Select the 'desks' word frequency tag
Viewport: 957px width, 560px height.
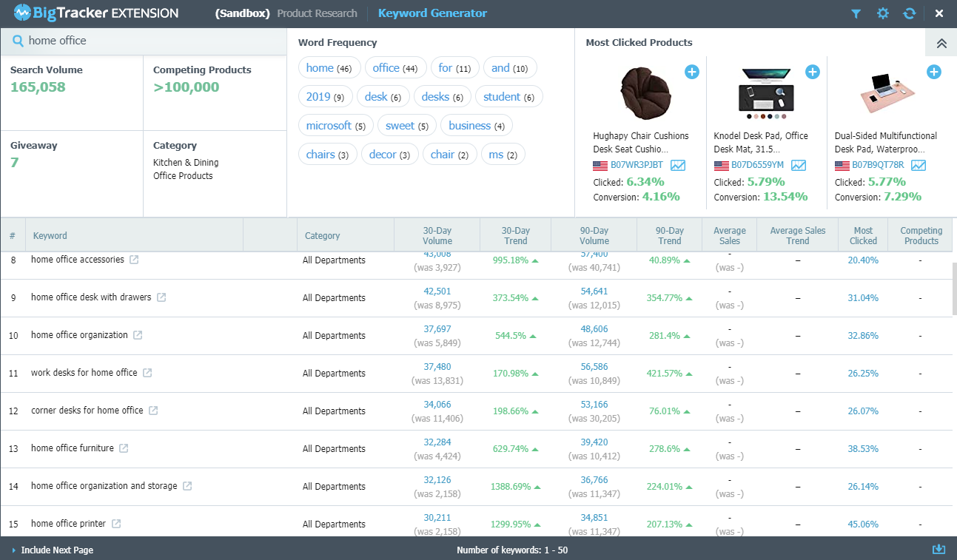click(443, 97)
